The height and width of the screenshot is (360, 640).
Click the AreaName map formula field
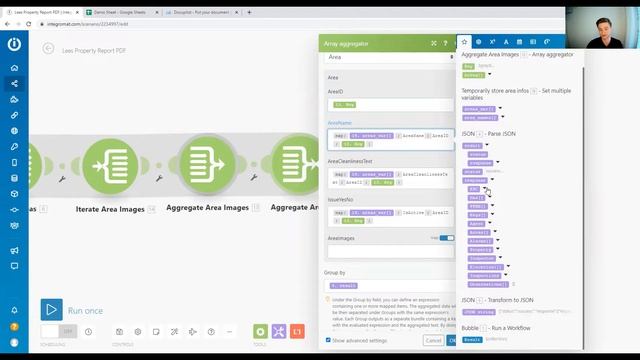click(391, 140)
